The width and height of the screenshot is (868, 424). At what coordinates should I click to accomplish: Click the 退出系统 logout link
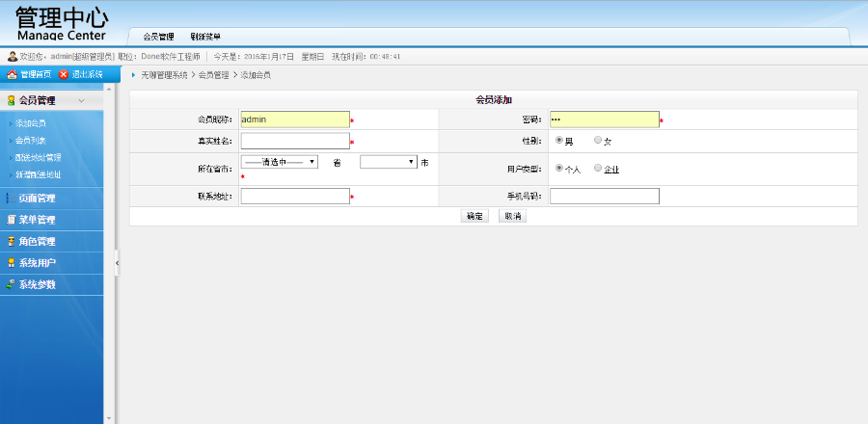[87, 74]
